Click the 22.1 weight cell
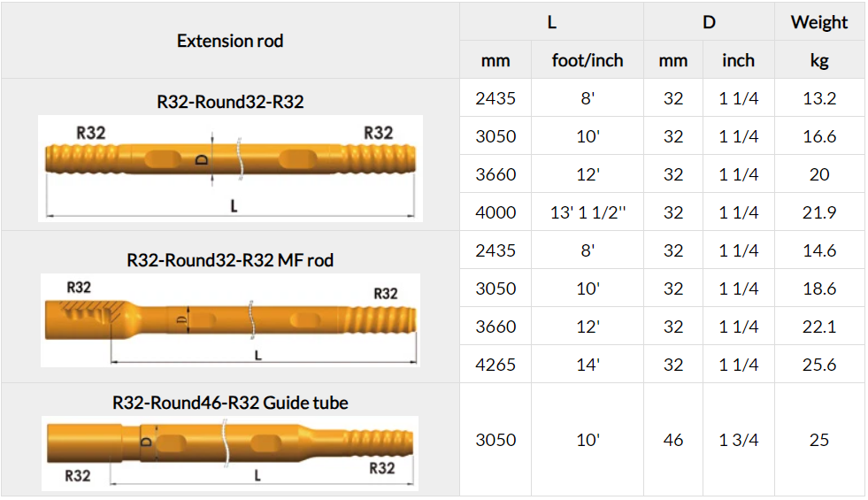The image size is (868, 500). coord(819,327)
